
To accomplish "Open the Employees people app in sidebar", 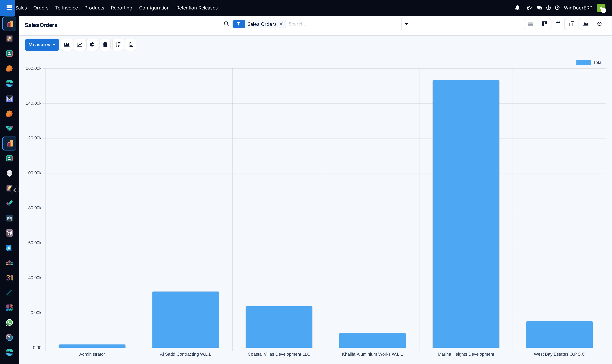I will click(x=9, y=263).
